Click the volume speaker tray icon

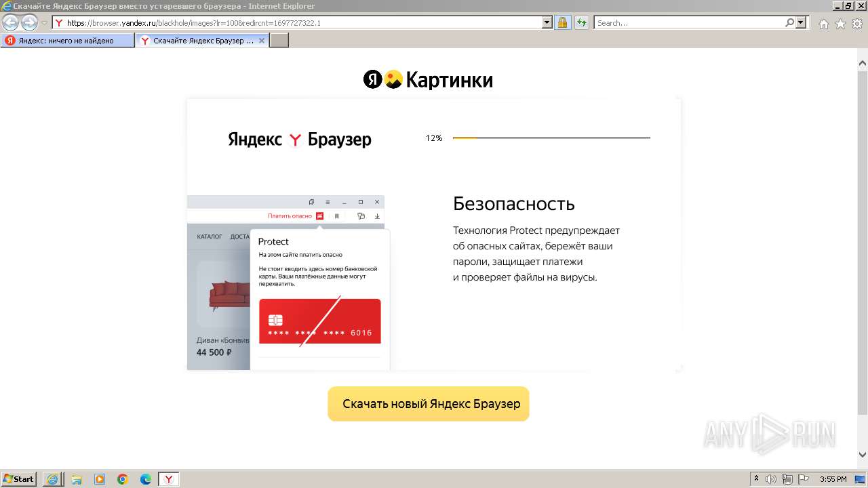click(772, 479)
